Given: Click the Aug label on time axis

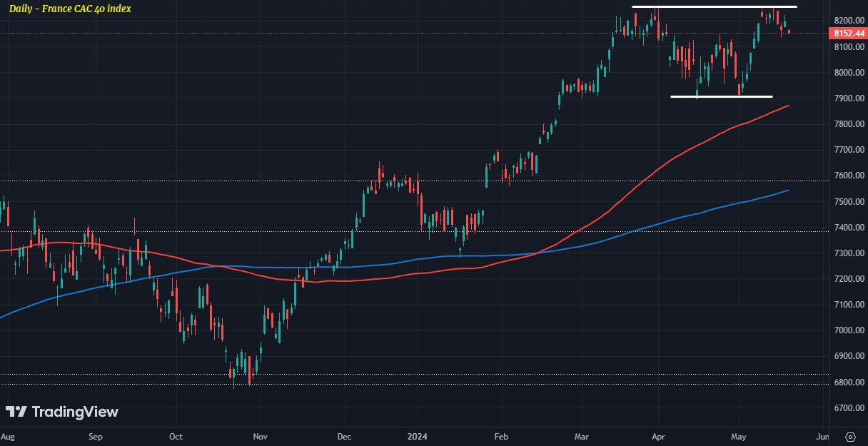Looking at the screenshot, I should click(x=7, y=435).
